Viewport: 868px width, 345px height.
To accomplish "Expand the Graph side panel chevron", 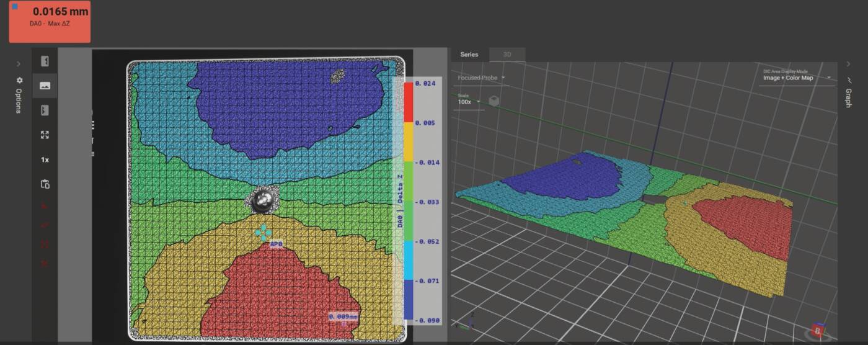I will tap(848, 64).
